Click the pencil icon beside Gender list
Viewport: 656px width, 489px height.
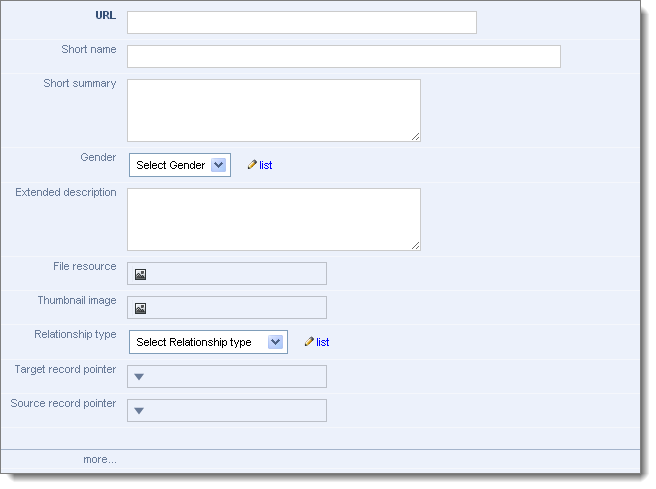[x=252, y=164]
